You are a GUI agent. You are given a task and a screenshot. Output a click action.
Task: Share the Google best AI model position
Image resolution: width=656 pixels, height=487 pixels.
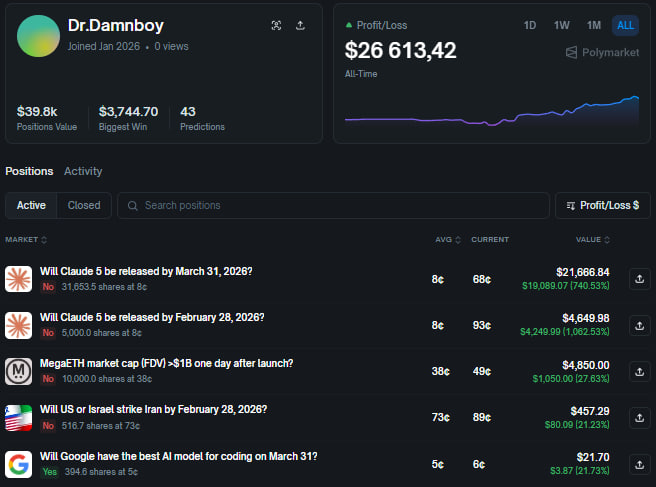tap(640, 464)
